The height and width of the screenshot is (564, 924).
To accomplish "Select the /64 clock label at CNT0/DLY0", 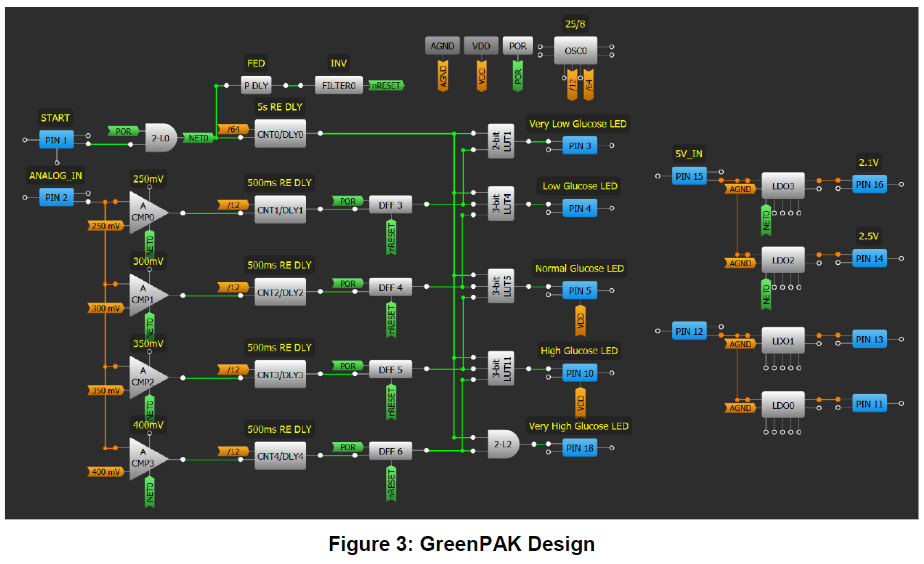I will (x=233, y=129).
